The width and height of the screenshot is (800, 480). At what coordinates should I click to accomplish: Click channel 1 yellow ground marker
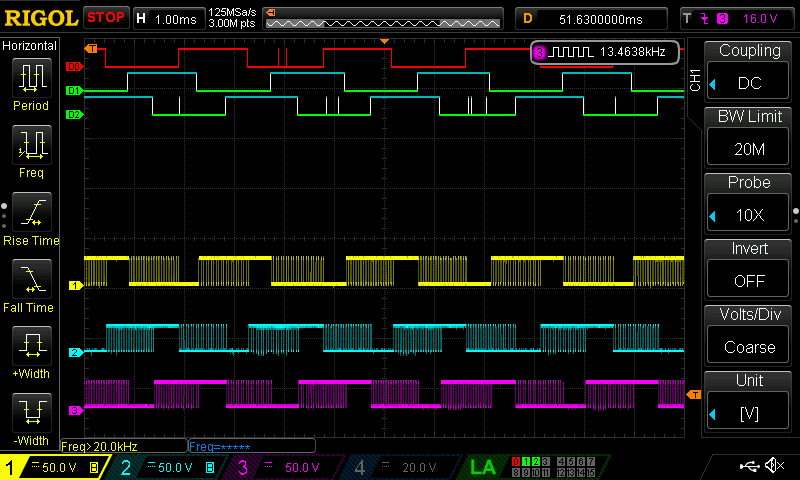click(76, 286)
